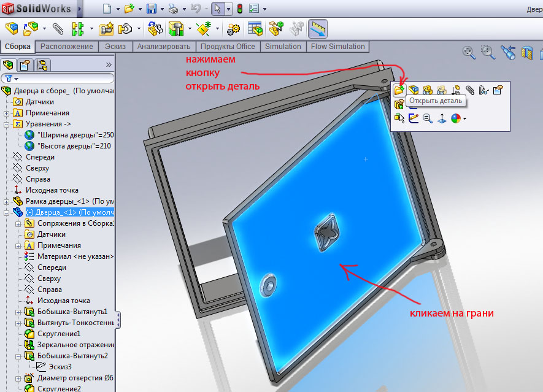Click the 'Открыть деталь' open part icon
The height and width of the screenshot is (392, 543).
[399, 90]
